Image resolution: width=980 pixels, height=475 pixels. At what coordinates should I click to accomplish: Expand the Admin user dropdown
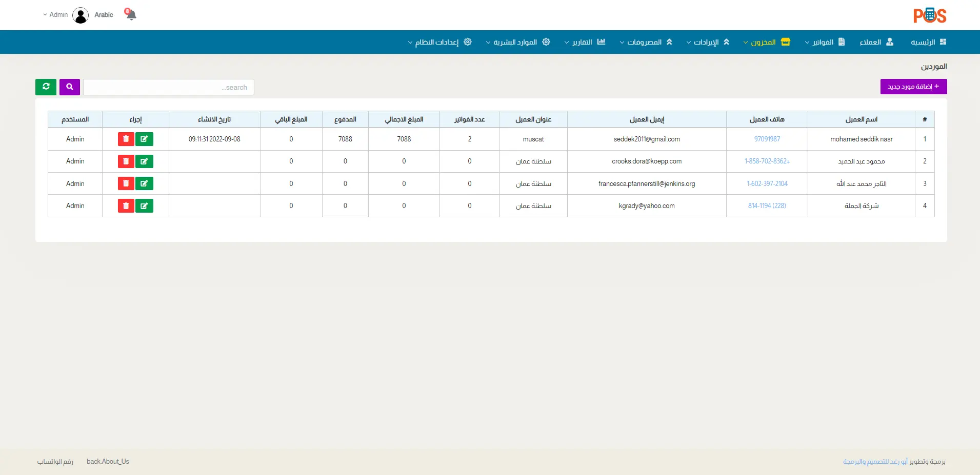(55, 15)
